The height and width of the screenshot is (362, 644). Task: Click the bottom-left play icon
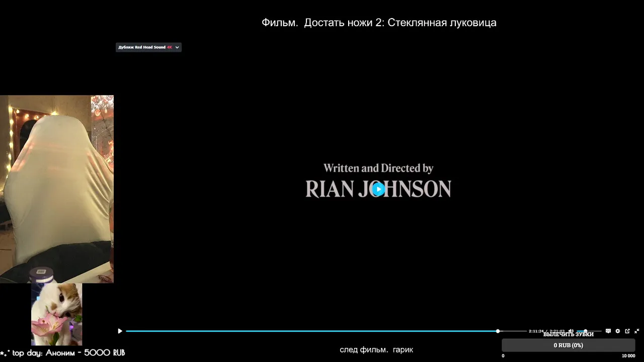pos(120,331)
